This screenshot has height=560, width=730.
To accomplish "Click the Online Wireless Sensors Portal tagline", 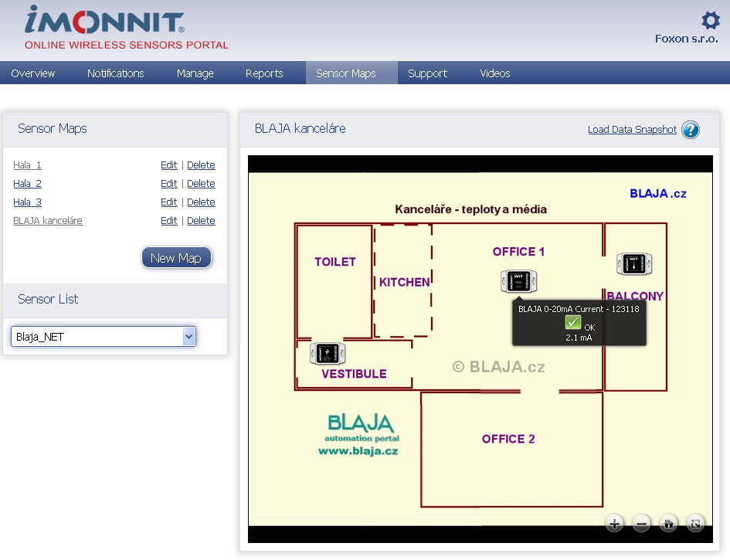I will (127, 45).
